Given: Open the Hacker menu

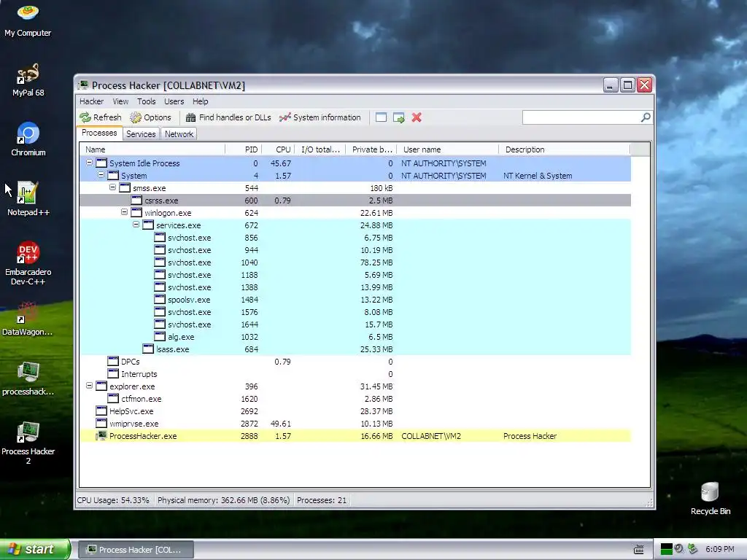Looking at the screenshot, I should point(91,101).
